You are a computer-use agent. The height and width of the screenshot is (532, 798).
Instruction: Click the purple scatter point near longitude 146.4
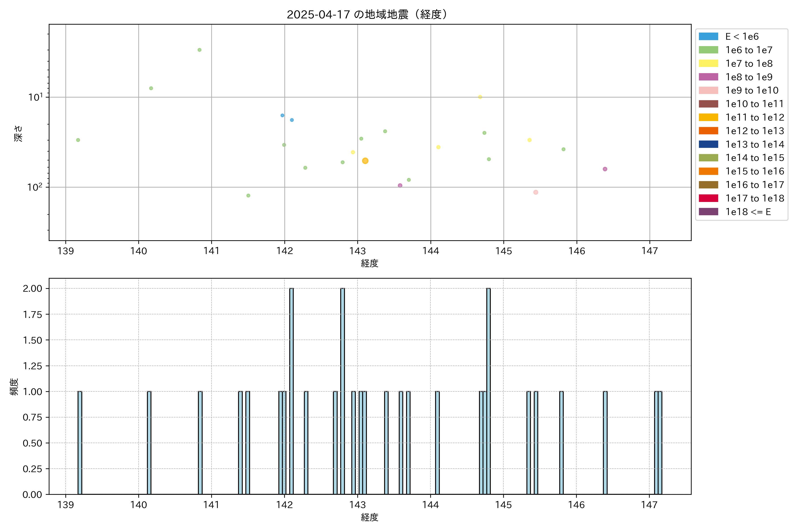pos(605,169)
